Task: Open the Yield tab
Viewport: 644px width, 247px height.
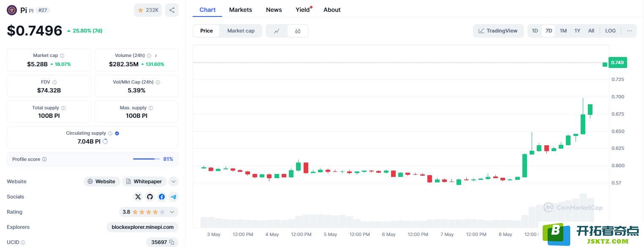Action: pyautogui.click(x=303, y=10)
